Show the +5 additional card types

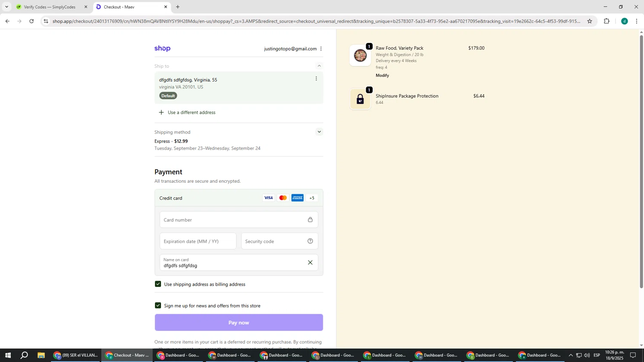(x=312, y=198)
